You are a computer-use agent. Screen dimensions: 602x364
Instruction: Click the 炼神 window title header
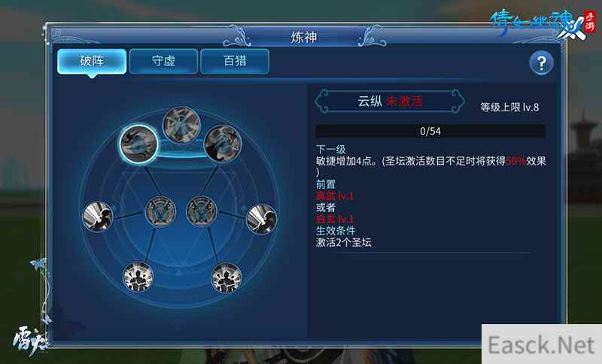click(304, 37)
